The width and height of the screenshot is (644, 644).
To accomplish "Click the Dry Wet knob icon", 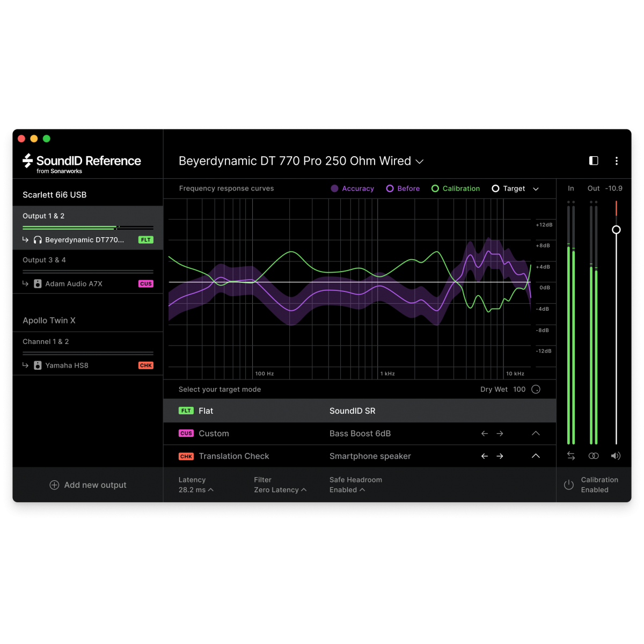I will (536, 390).
